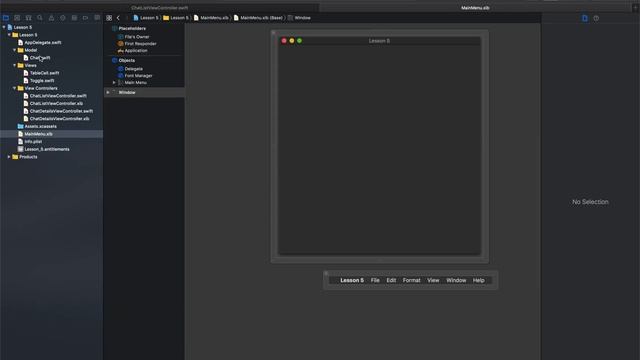Expand the Products folder
The width and height of the screenshot is (640, 360).
[x=9, y=157]
